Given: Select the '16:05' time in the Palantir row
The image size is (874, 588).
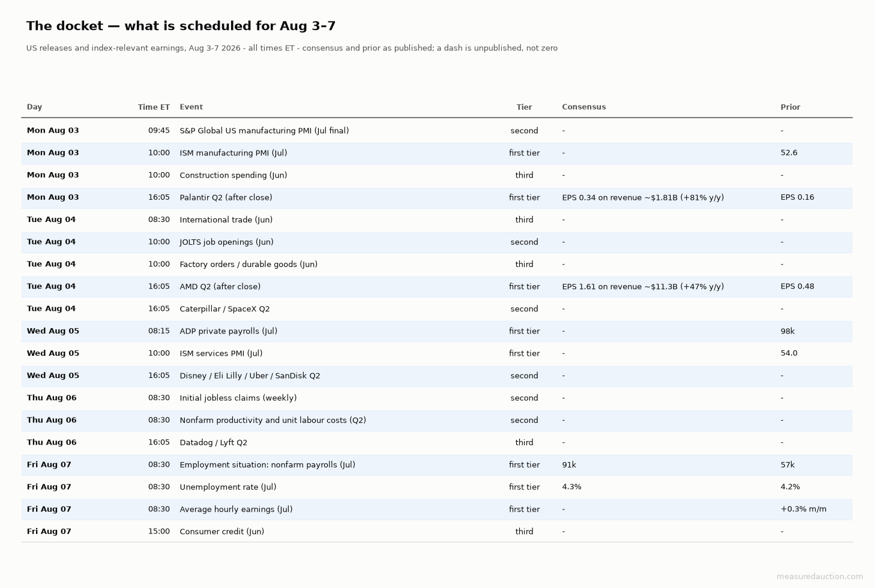Looking at the screenshot, I should coord(159,197).
